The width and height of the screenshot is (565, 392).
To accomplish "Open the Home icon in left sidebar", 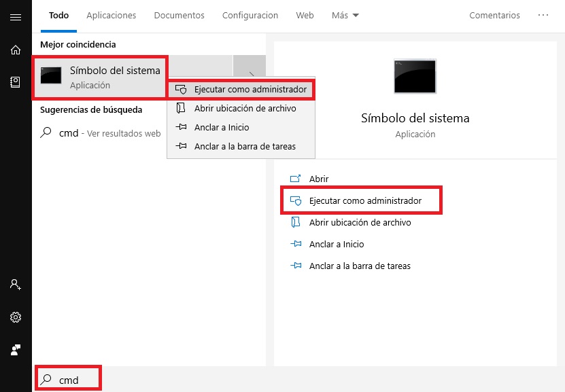I will pyautogui.click(x=15, y=50).
